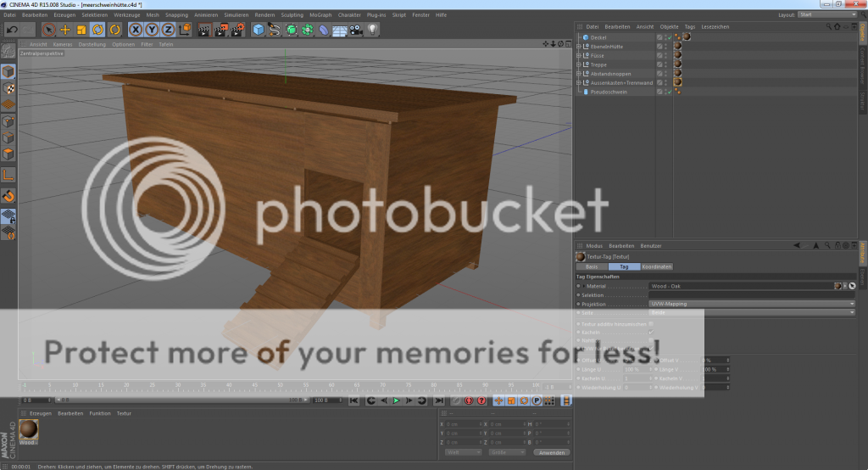Select the Deckel object
Viewport: 868px width, 470px height.
tap(598, 37)
